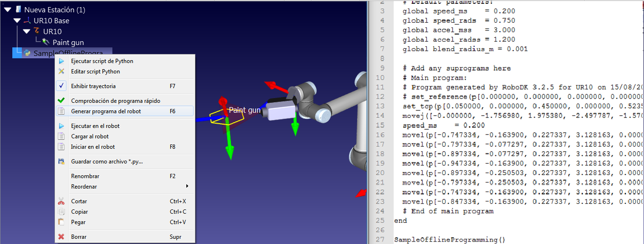Click the save icon for Guardar como archivo
The image size is (644, 244).
61,162
